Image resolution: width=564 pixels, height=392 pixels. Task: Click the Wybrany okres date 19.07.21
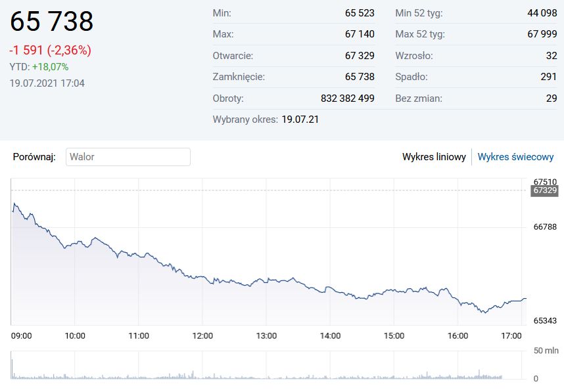(300, 120)
